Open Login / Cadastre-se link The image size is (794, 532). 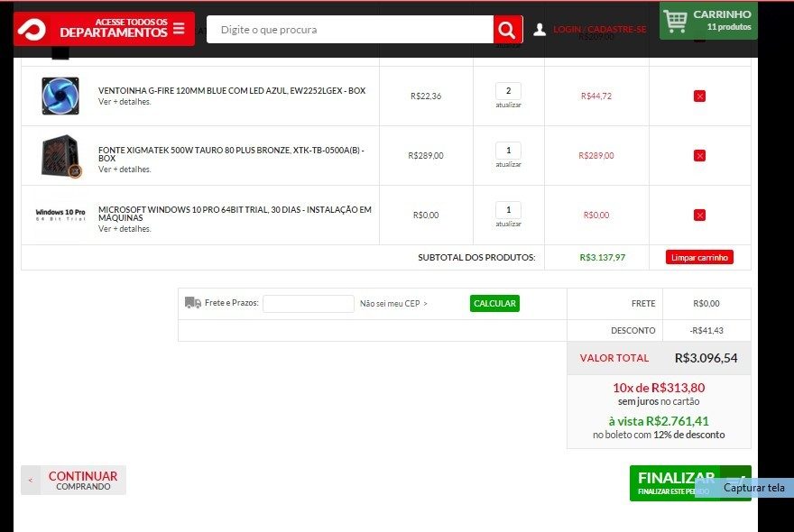[599, 30]
